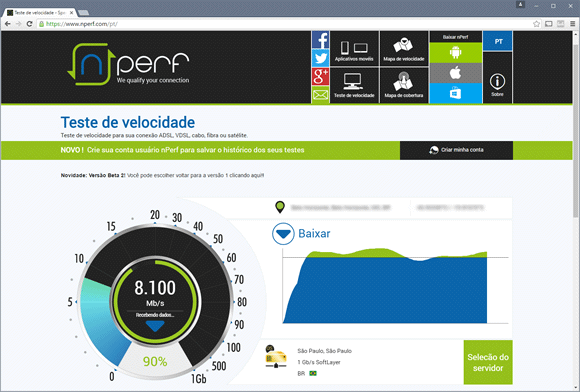
Task: Click the Chrome user profile icon
Action: click(x=520, y=5)
